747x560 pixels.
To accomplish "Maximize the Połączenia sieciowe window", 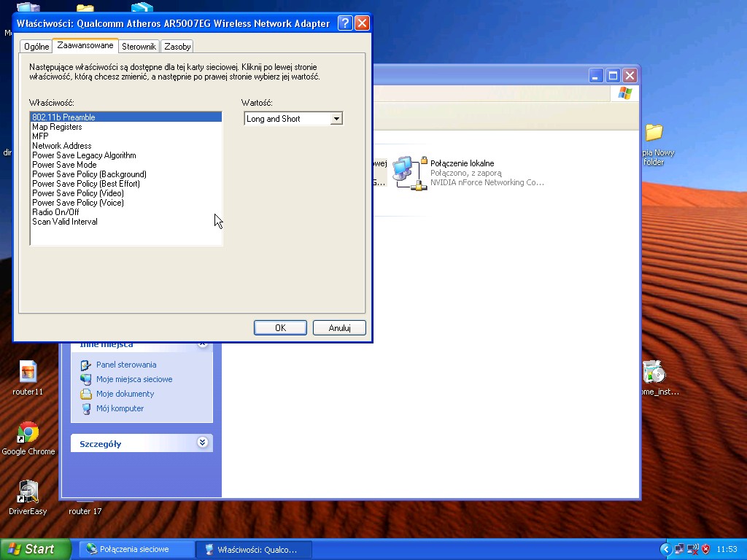I will coord(613,75).
